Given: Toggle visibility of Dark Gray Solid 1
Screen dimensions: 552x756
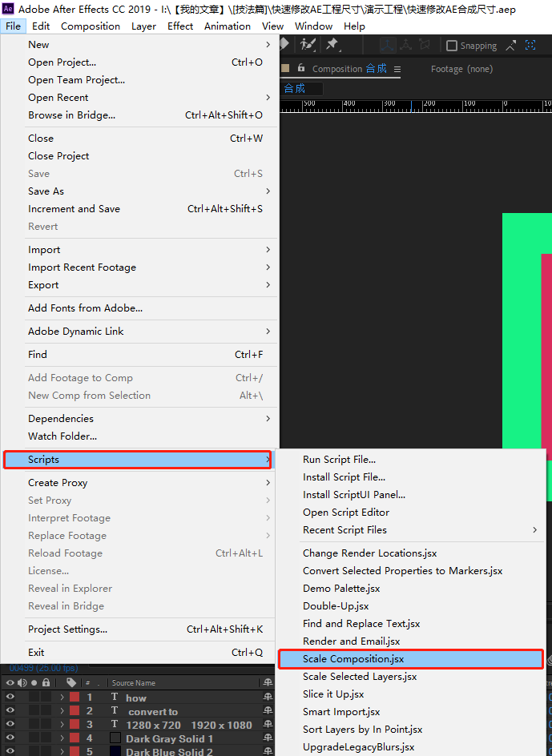Looking at the screenshot, I should [10, 738].
